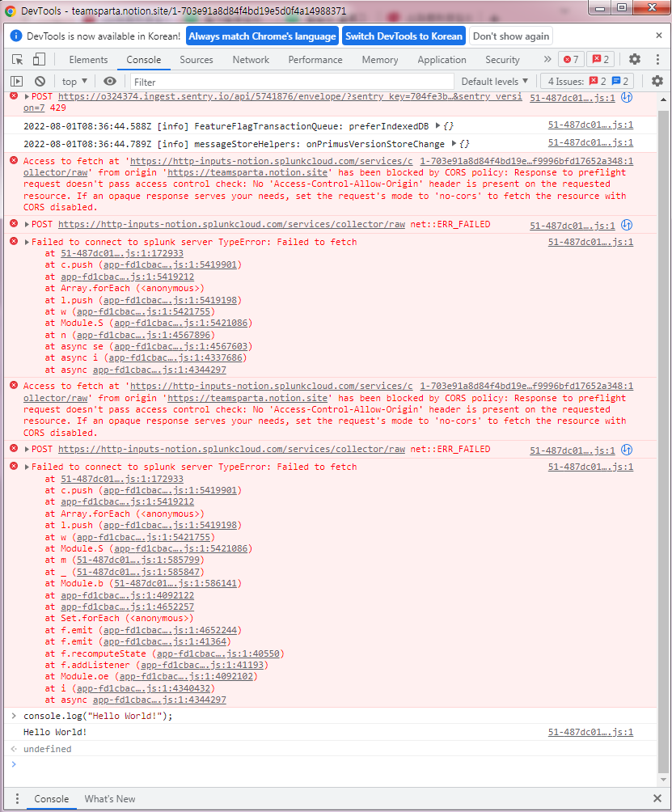Viewport: 672px width, 812px height.
Task: Reveal the sentry POST request in Network panel
Action: (627, 97)
